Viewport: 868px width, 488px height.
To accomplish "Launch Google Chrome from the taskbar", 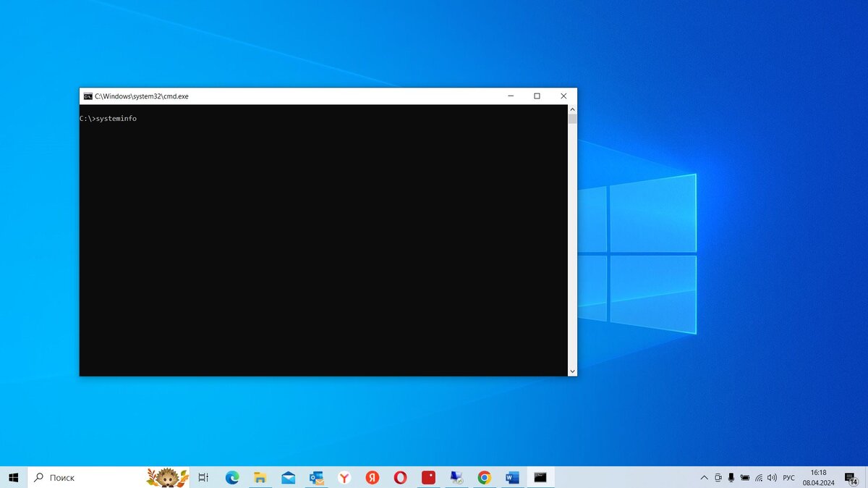I will [x=485, y=477].
